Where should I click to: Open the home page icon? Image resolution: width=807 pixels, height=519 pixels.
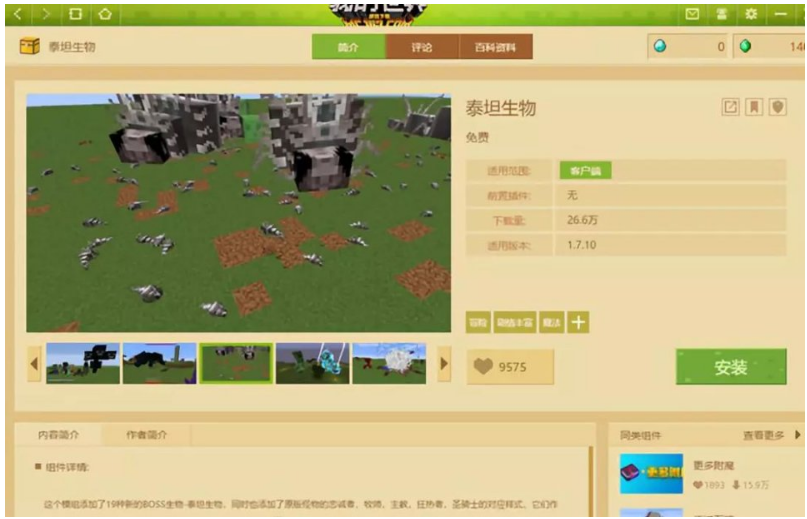(x=105, y=15)
